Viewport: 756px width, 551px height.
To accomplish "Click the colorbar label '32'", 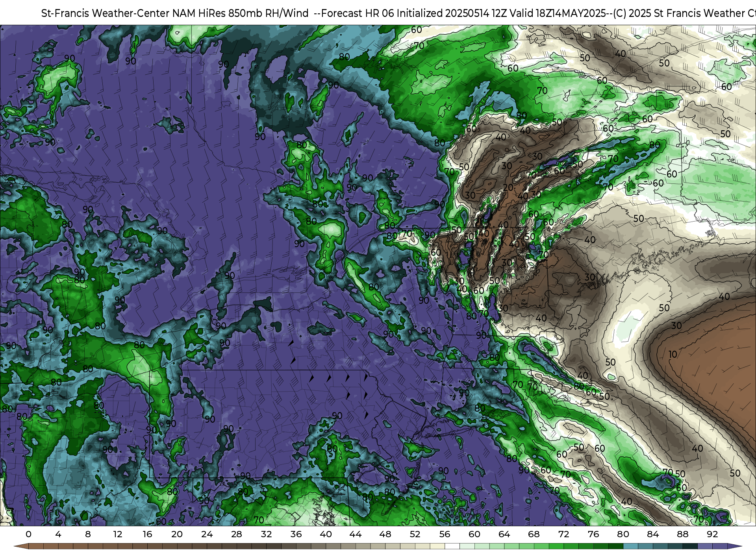I will tap(266, 534).
